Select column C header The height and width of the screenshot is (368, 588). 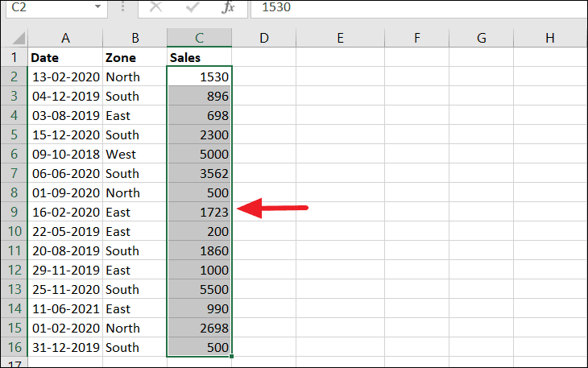coord(199,38)
